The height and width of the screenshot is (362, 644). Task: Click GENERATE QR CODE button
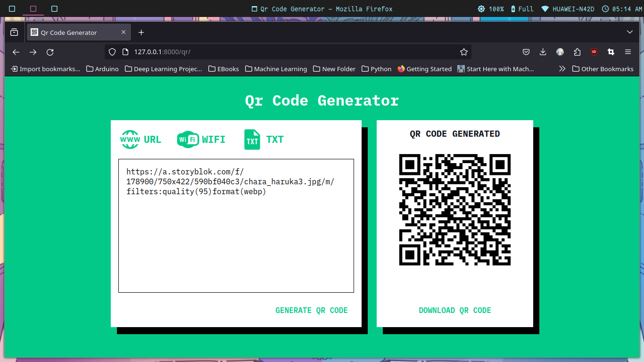click(x=312, y=310)
